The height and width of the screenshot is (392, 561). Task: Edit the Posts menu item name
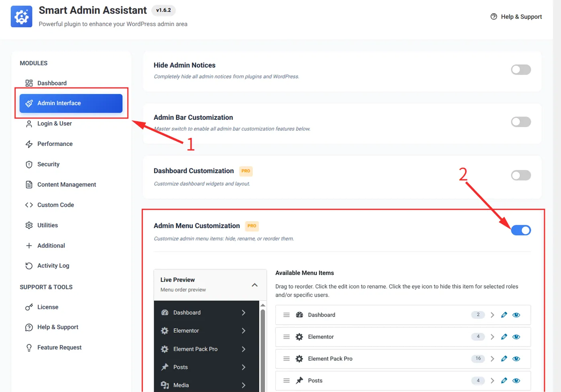504,380
